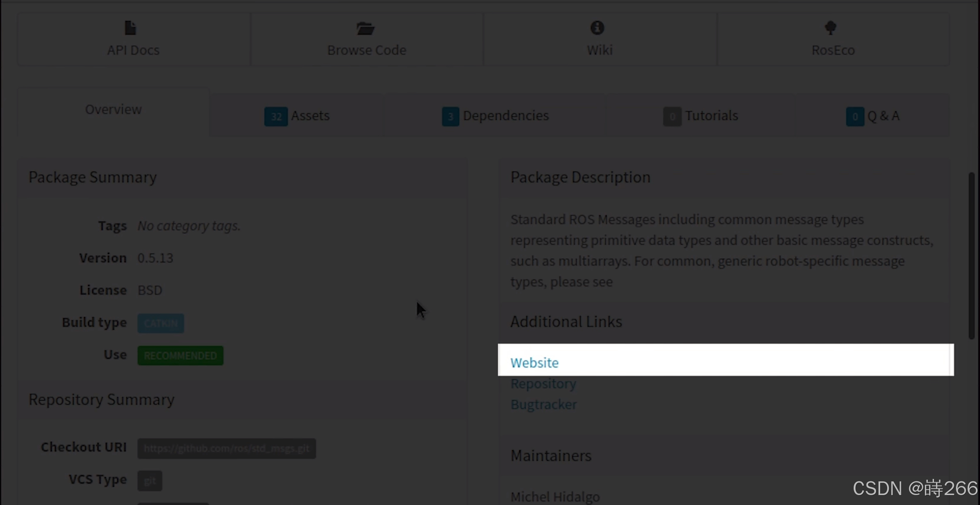Open the Repository link
This screenshot has height=505, width=980.
click(543, 384)
